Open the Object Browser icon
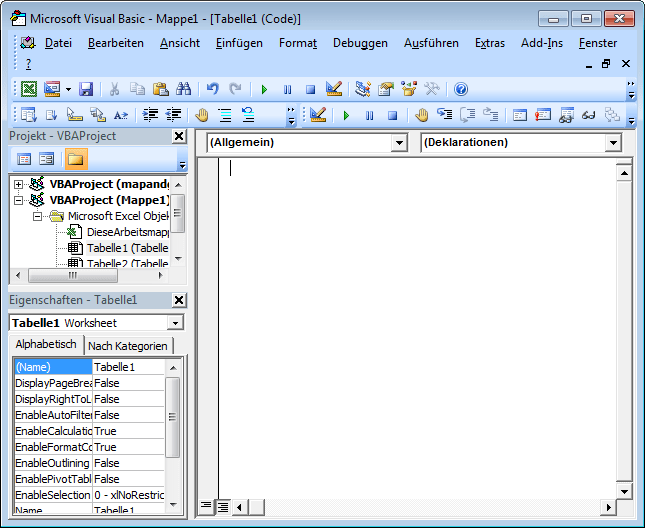The height and width of the screenshot is (528, 645). (x=409, y=89)
